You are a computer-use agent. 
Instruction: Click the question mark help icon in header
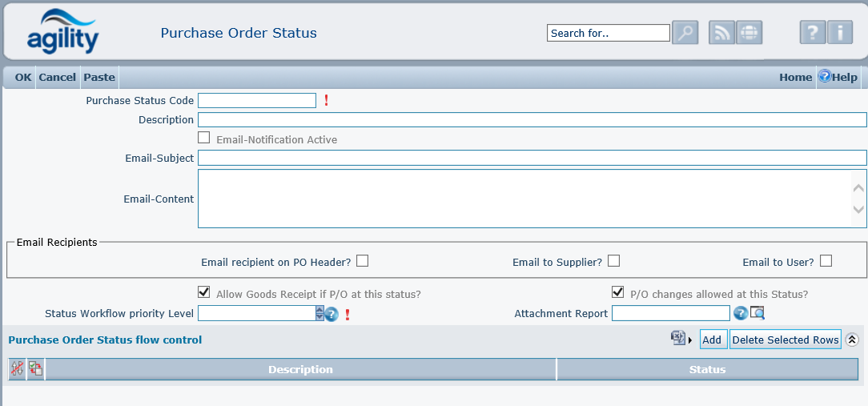812,33
